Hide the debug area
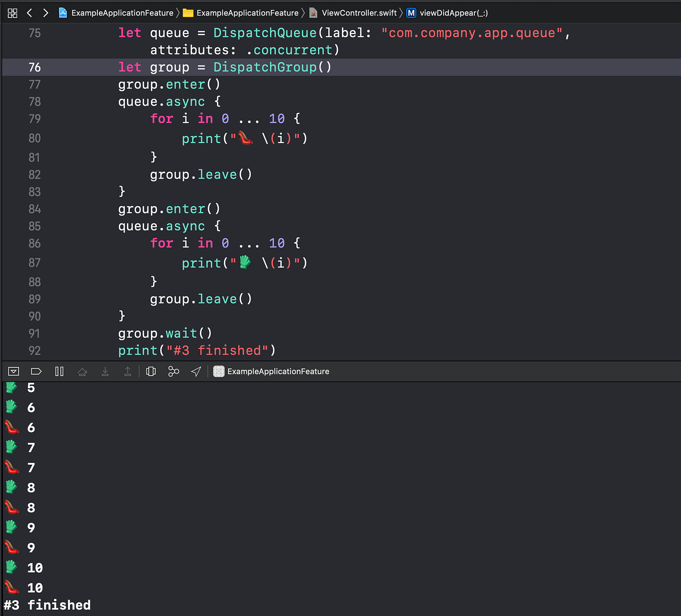 [14, 371]
